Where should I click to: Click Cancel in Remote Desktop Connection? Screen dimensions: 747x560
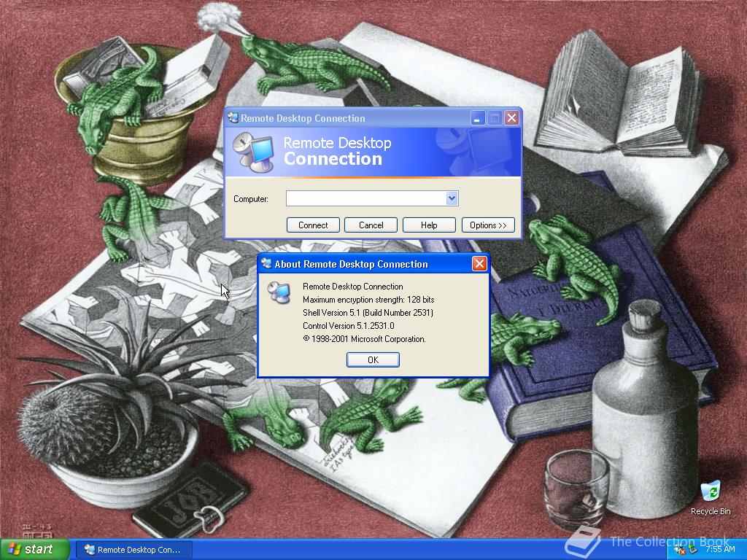(x=371, y=225)
